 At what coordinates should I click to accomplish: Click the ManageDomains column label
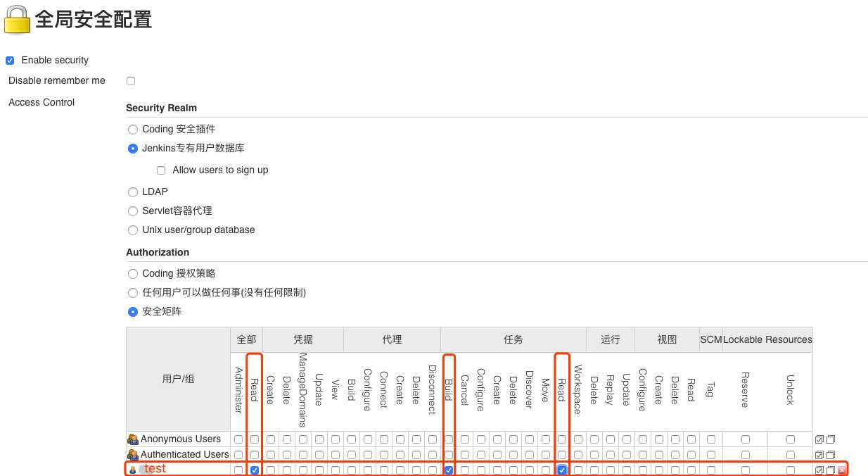303,390
